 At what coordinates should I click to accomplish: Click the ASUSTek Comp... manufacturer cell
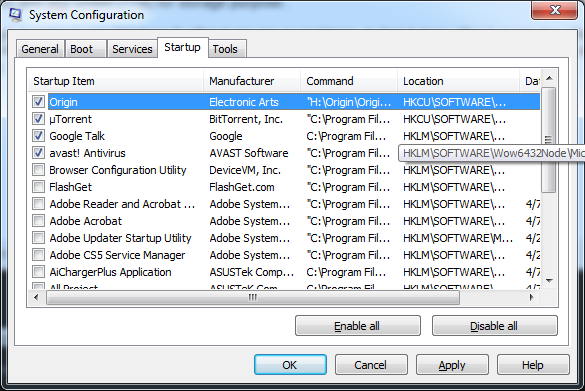coord(251,272)
